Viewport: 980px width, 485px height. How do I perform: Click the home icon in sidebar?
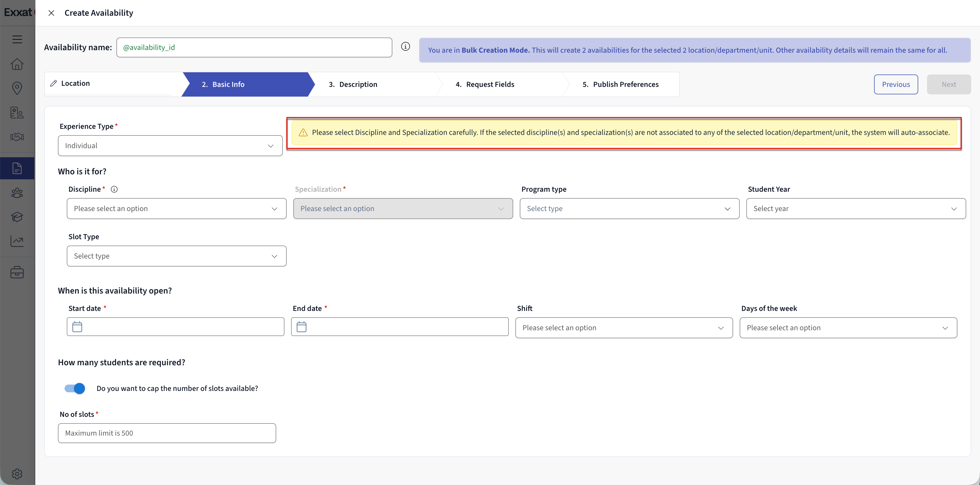tap(17, 64)
